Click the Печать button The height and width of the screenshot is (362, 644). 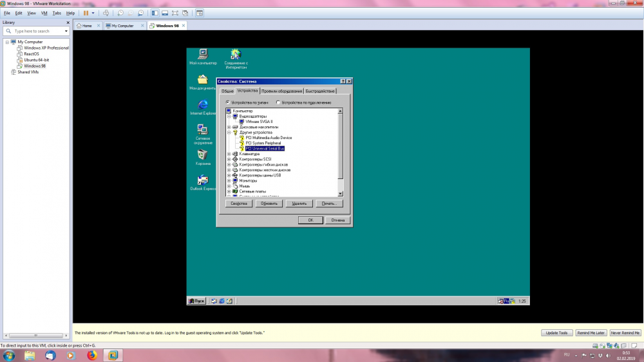(x=329, y=204)
